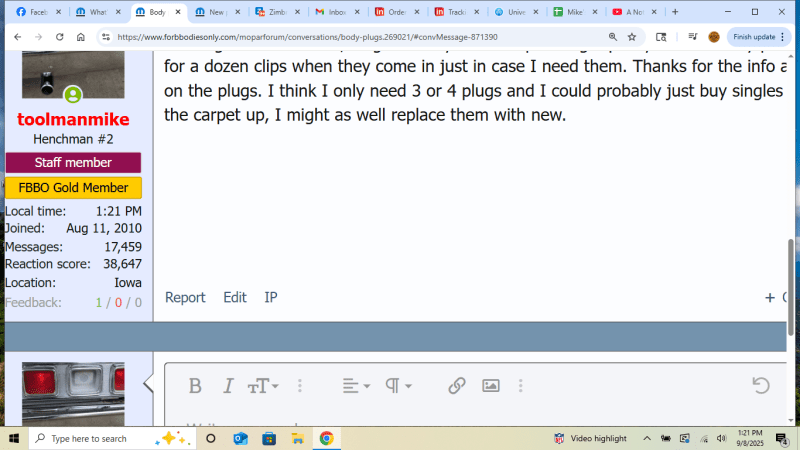Open more text options (three dots)
Image resolution: width=800 pixels, height=450 pixels.
click(300, 386)
